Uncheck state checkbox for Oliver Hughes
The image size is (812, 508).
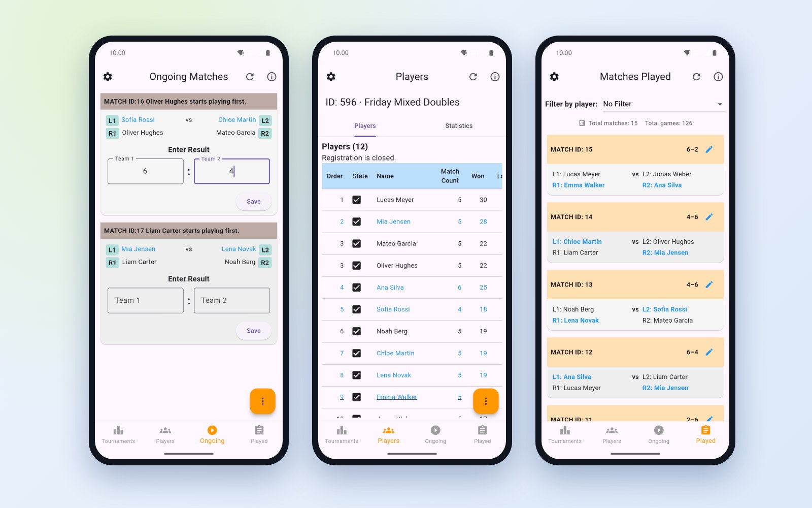click(x=357, y=265)
